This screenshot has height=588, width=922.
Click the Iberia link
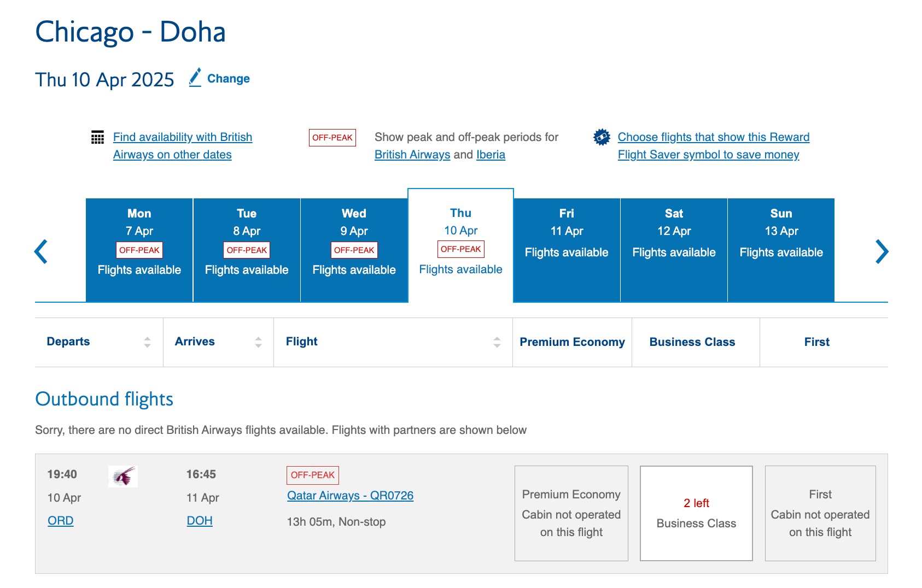pyautogui.click(x=490, y=155)
